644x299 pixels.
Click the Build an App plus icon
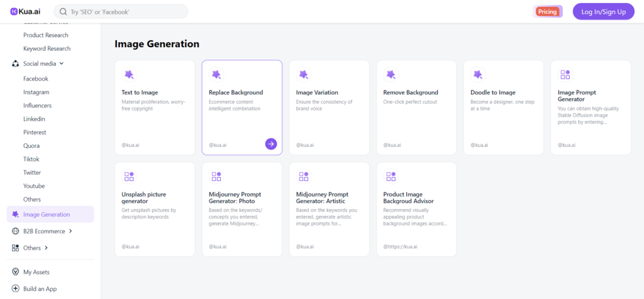pos(16,289)
